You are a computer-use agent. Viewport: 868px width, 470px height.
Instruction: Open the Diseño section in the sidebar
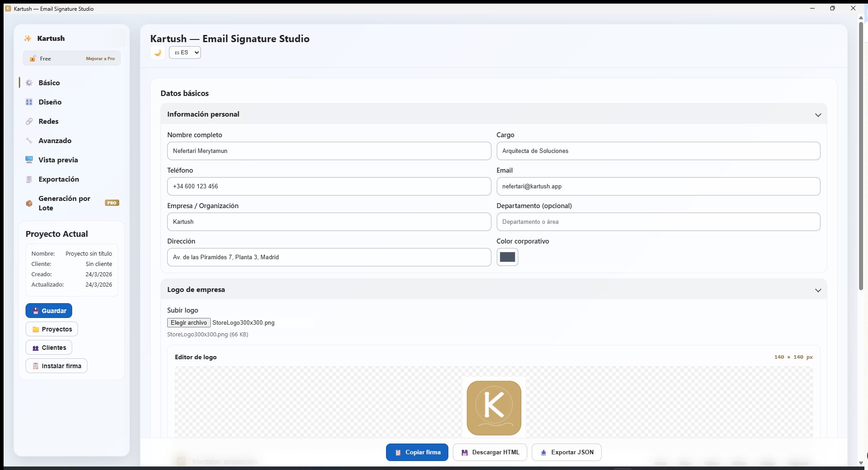50,102
